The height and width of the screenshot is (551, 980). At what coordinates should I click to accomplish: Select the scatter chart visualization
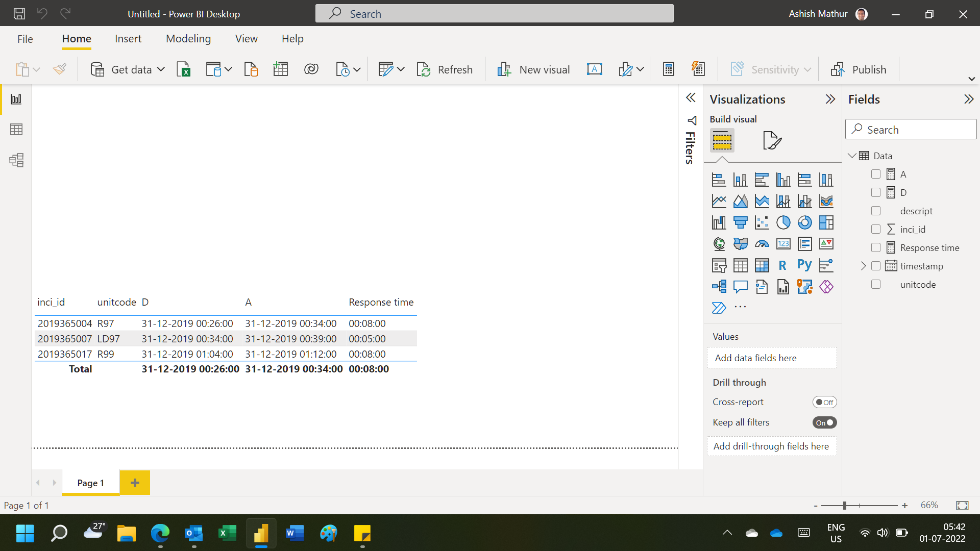coord(762,222)
